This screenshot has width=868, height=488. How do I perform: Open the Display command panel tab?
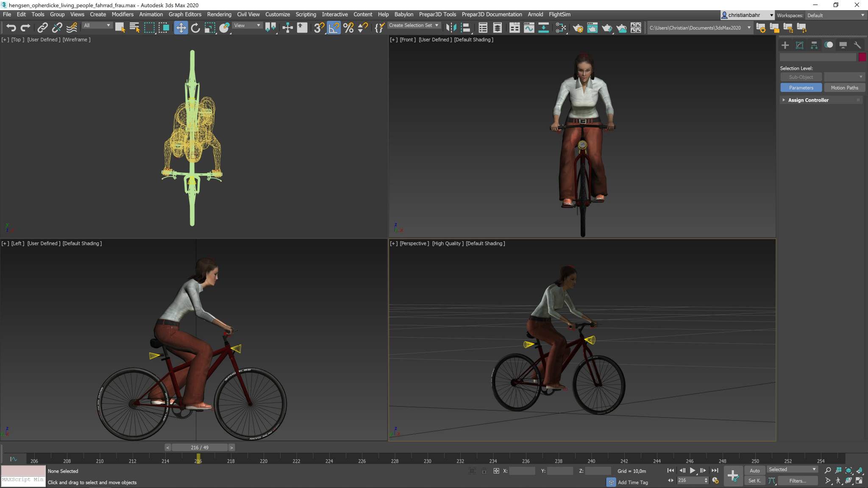[843, 45]
